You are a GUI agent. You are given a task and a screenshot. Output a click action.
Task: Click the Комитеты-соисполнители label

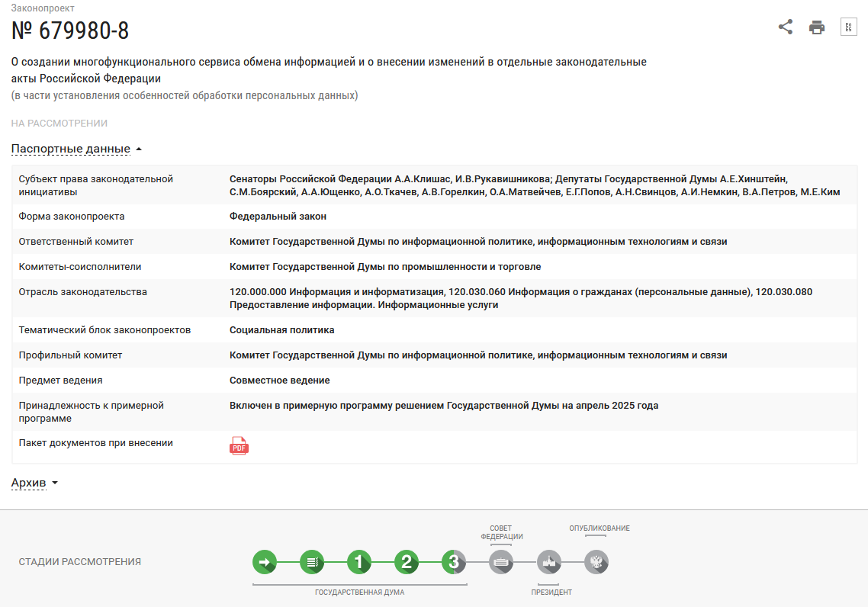[x=80, y=267]
